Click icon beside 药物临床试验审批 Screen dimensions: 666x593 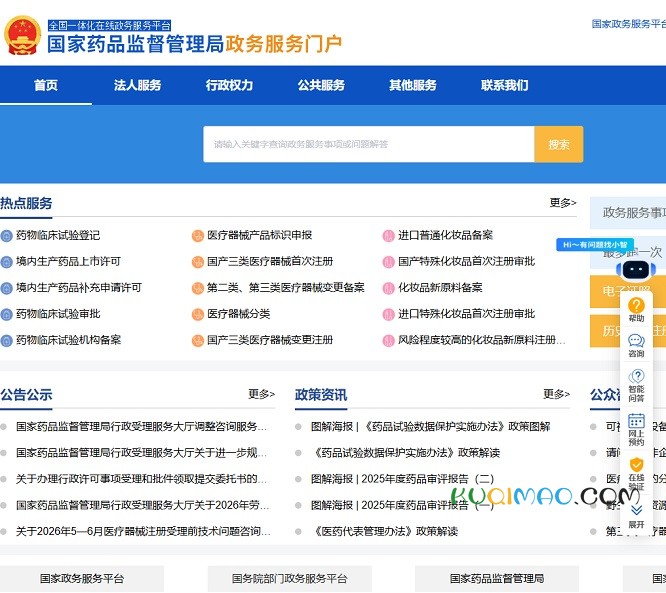point(6,314)
